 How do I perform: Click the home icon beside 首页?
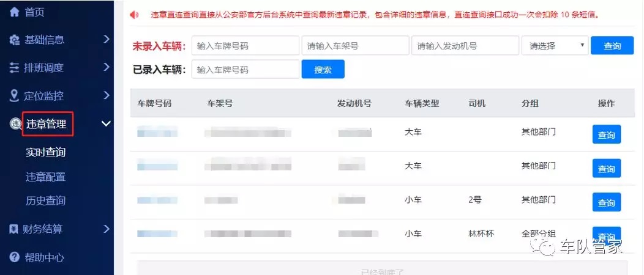pos(15,12)
